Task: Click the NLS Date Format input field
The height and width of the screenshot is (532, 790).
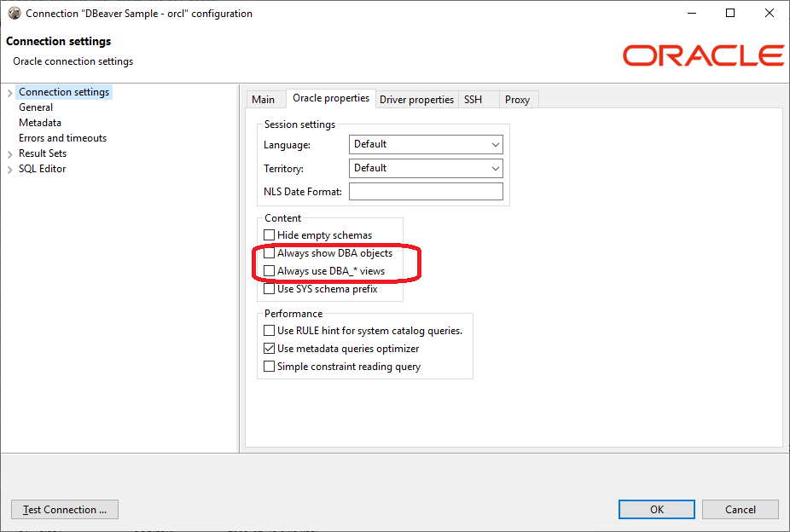Action: (x=426, y=191)
